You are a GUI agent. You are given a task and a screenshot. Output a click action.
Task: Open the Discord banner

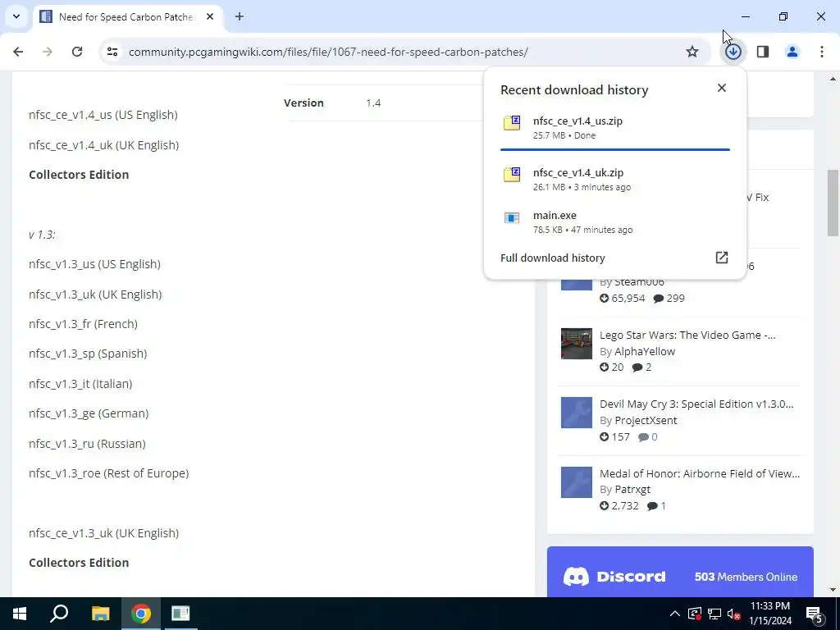[x=680, y=572]
